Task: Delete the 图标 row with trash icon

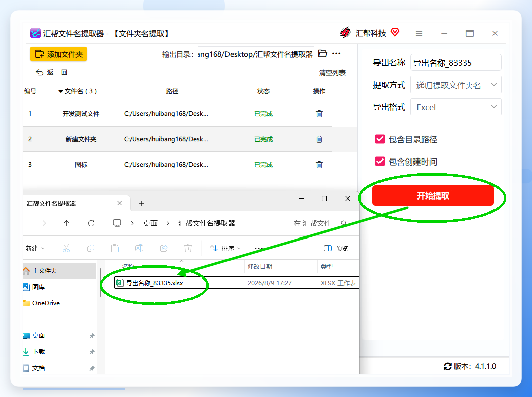Action: 319,165
